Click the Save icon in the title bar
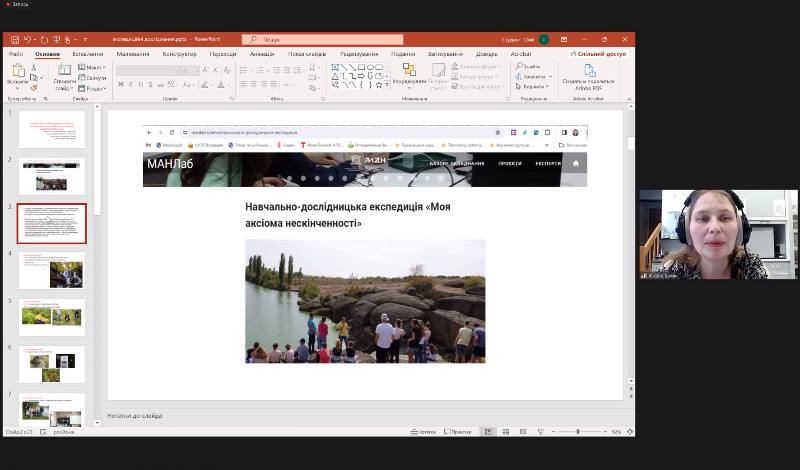This screenshot has width=800, height=470. click(15, 40)
